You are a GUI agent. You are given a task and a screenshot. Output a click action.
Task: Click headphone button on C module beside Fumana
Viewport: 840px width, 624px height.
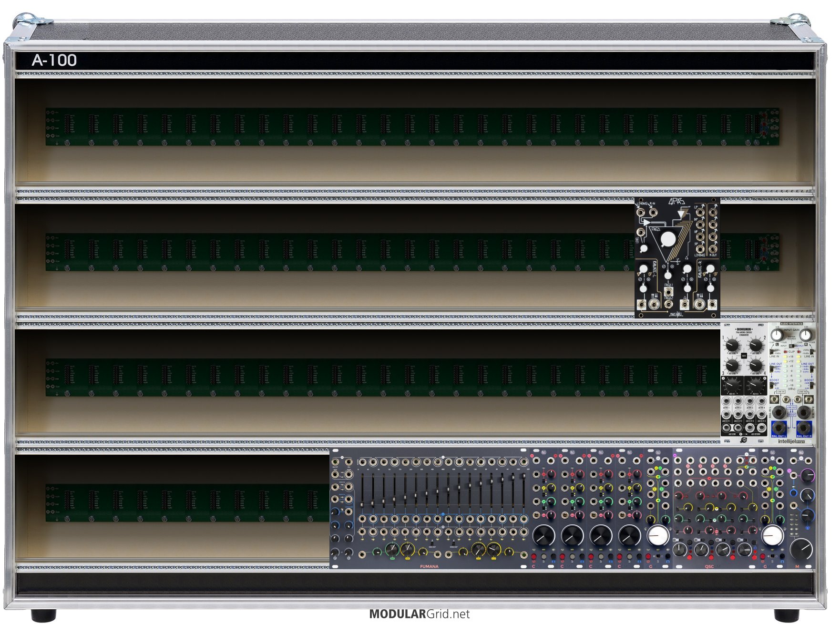[x=553, y=556]
